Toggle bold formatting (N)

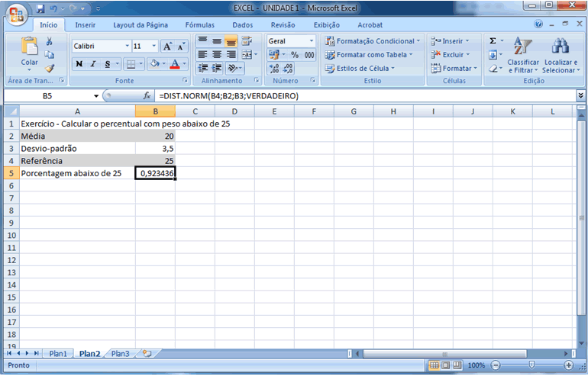click(x=79, y=64)
